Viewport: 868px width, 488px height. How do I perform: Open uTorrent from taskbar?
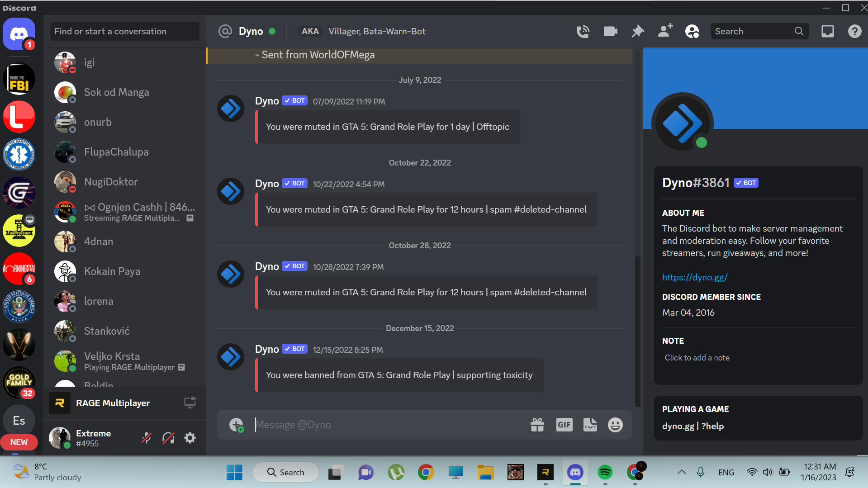tap(396, 472)
